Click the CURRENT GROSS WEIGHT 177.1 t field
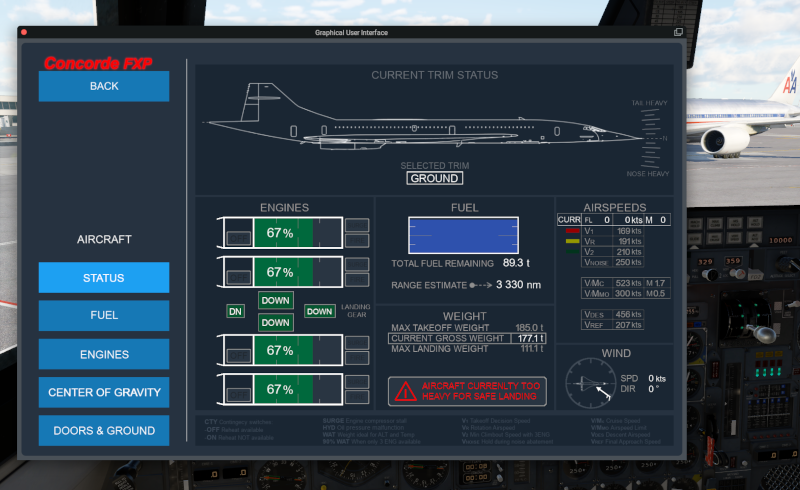This screenshot has width=800, height=490. point(467,338)
